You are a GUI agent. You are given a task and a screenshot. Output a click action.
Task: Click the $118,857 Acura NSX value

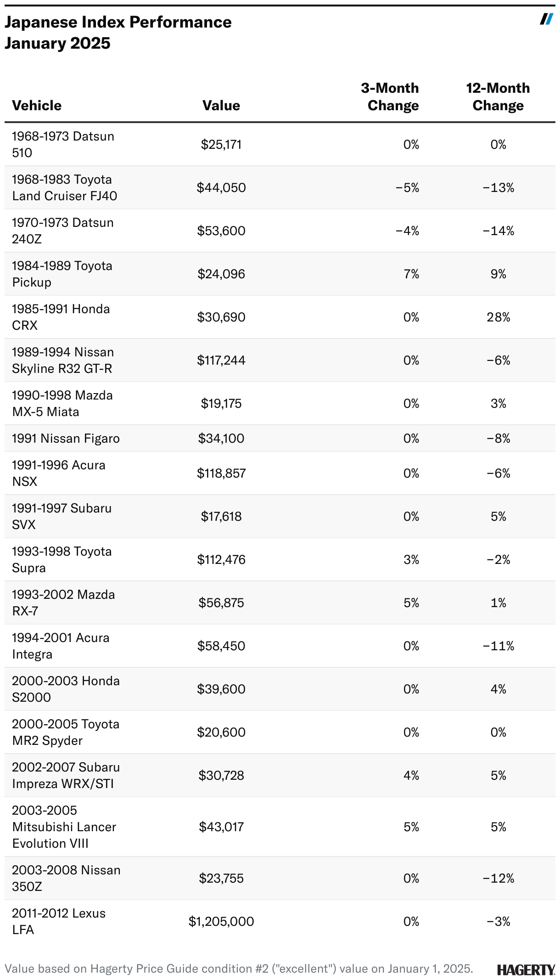pyautogui.click(x=221, y=473)
